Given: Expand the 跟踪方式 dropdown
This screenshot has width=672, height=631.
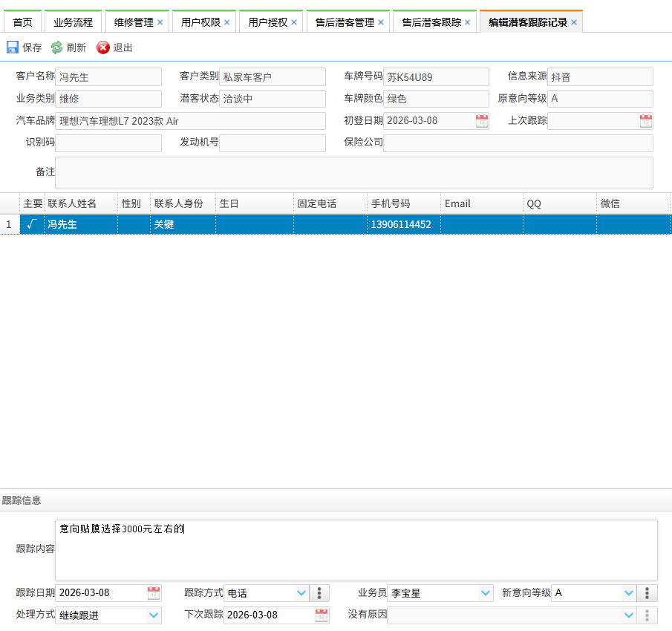Looking at the screenshot, I should pos(301,592).
